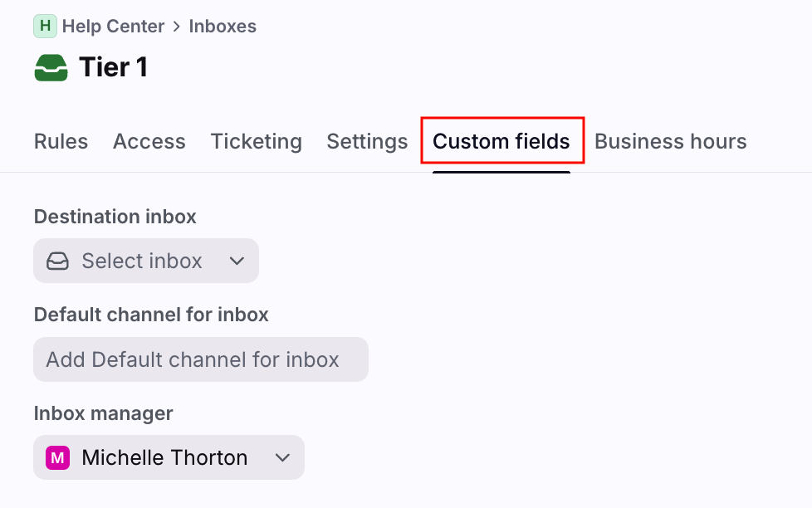812x508 pixels.
Task: Open the Inboxes breadcrumb link
Action: (x=223, y=27)
